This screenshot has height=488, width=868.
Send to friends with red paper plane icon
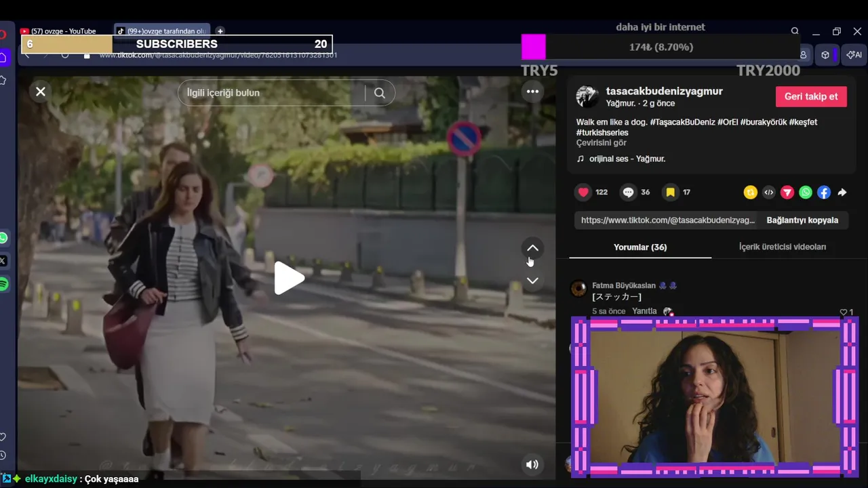coord(787,192)
